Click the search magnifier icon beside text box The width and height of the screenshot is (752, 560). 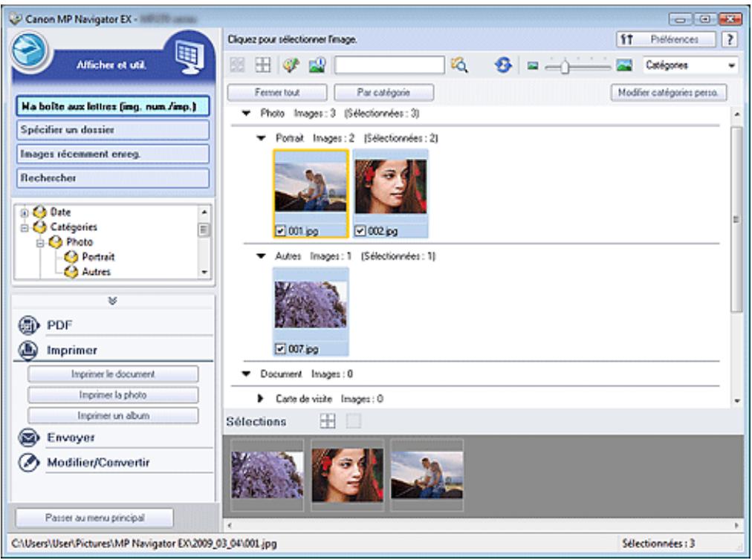click(459, 65)
